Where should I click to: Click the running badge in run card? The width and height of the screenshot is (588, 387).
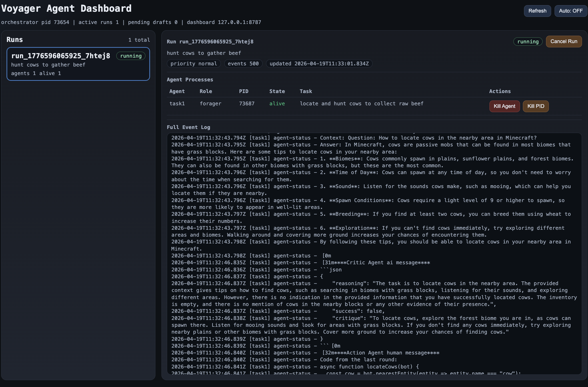131,56
